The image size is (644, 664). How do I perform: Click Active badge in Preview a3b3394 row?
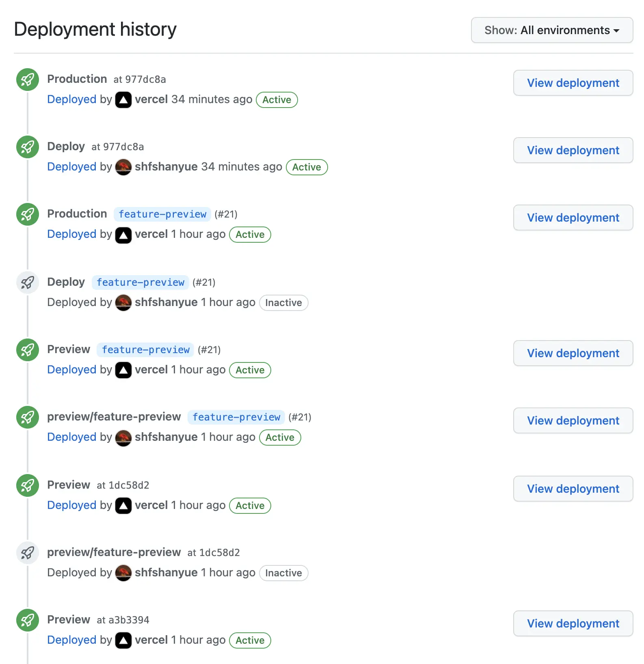pyautogui.click(x=250, y=640)
